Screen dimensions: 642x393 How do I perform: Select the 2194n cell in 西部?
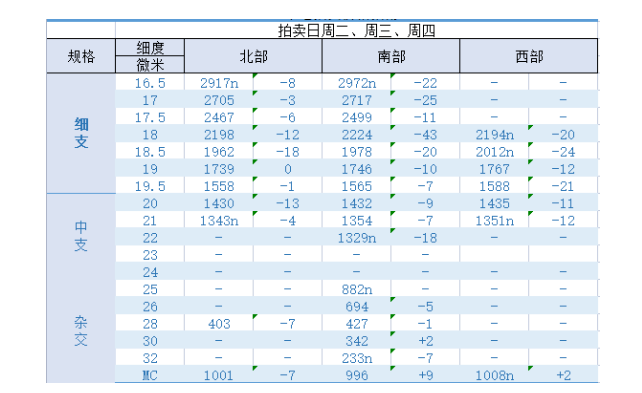pos(494,135)
